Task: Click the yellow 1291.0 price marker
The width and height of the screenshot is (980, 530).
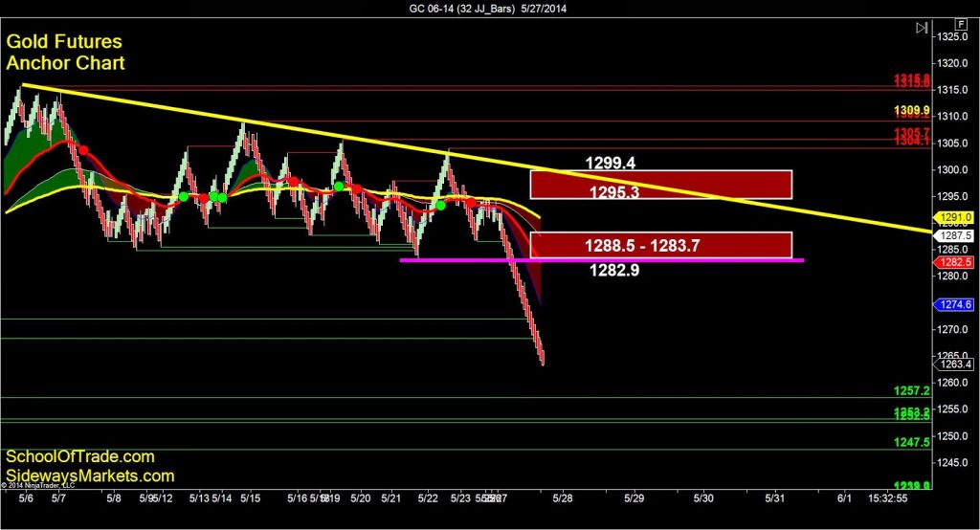Action: tap(956, 217)
